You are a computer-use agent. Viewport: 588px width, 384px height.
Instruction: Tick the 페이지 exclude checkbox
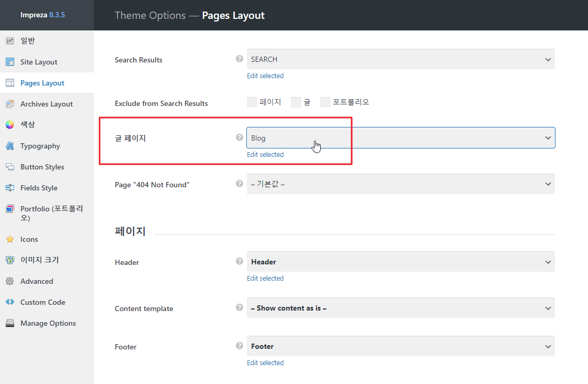click(252, 102)
